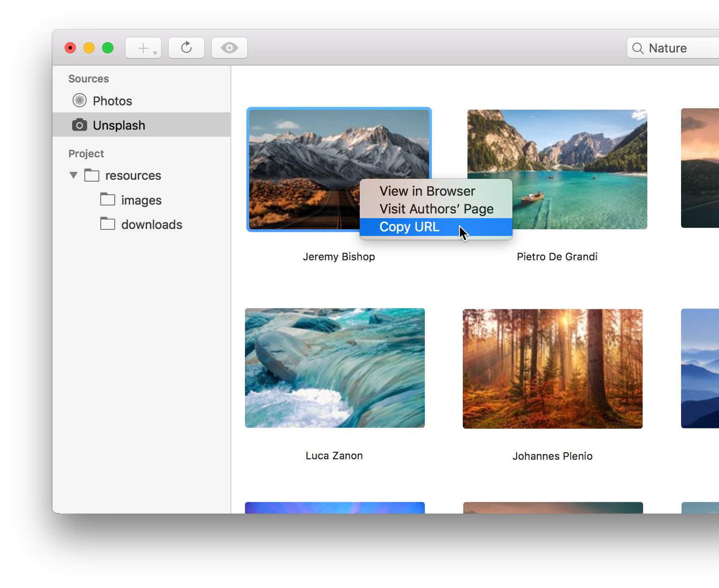Image resolution: width=719 pixels, height=588 pixels.
Task: Open the plus add dropdown
Action: click(x=143, y=48)
